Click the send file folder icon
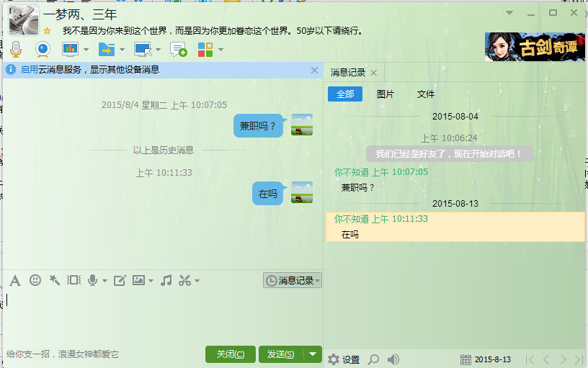The height and width of the screenshot is (368, 588). pyautogui.click(x=107, y=49)
